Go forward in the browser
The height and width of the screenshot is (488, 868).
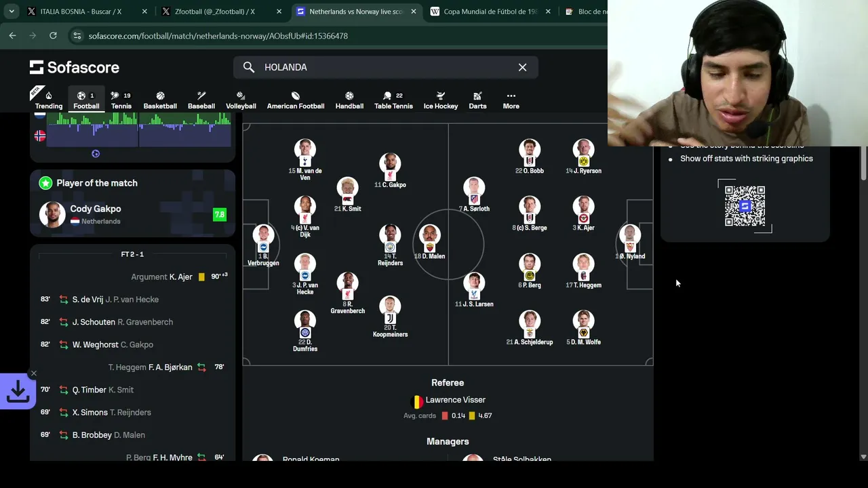33,35
